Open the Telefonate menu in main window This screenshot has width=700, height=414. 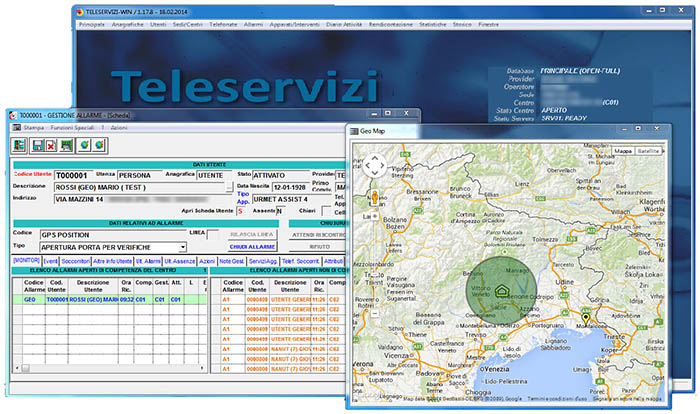pos(223,25)
